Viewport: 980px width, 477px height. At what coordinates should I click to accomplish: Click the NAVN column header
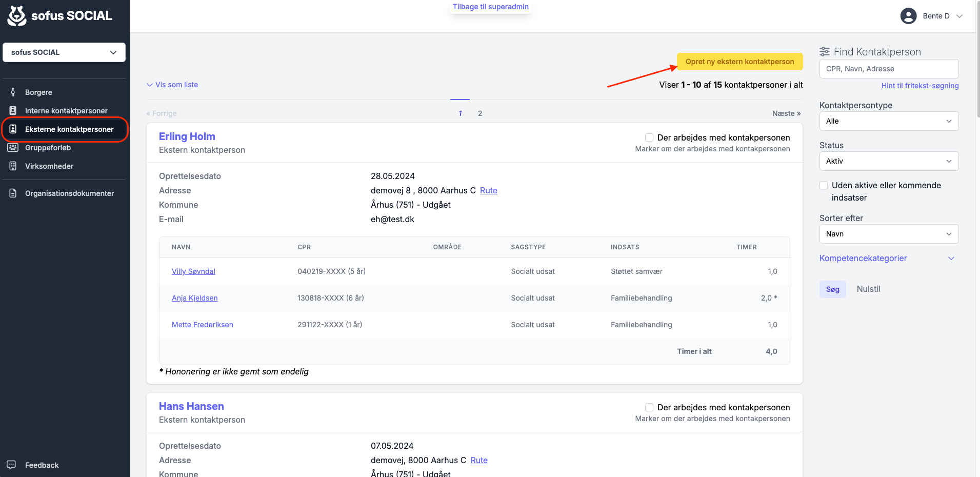181,247
